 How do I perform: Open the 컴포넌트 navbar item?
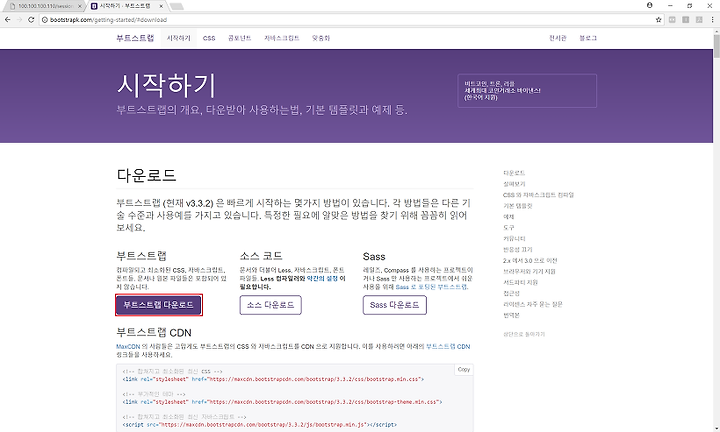239,38
